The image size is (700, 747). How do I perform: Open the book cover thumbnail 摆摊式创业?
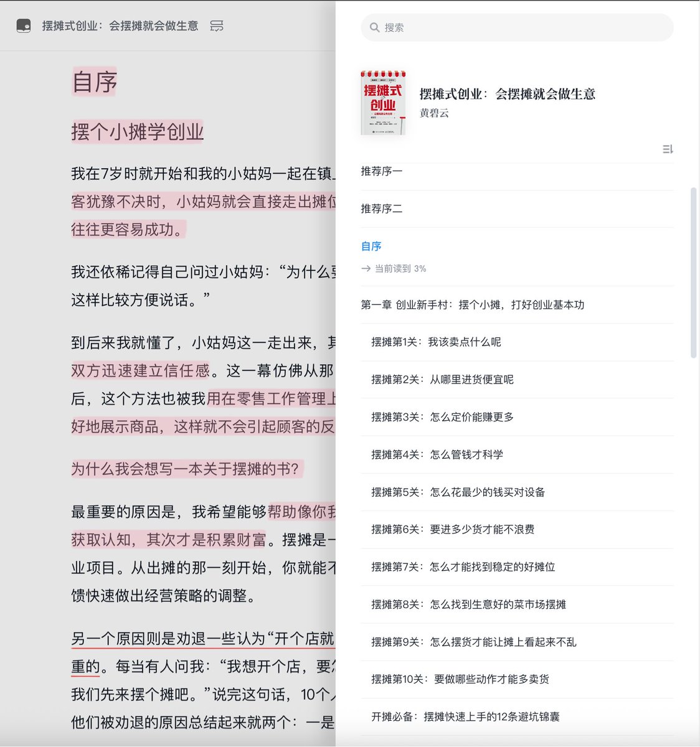tap(383, 103)
